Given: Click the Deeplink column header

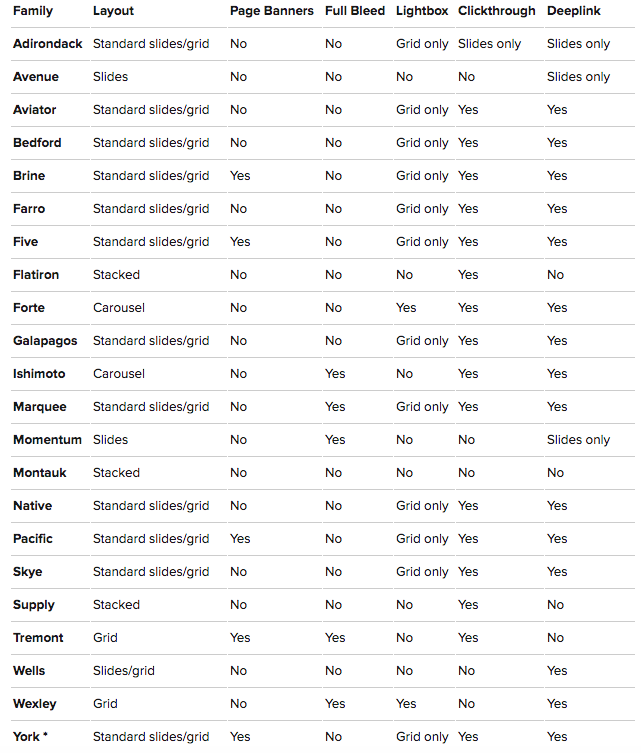Looking at the screenshot, I should (574, 11).
